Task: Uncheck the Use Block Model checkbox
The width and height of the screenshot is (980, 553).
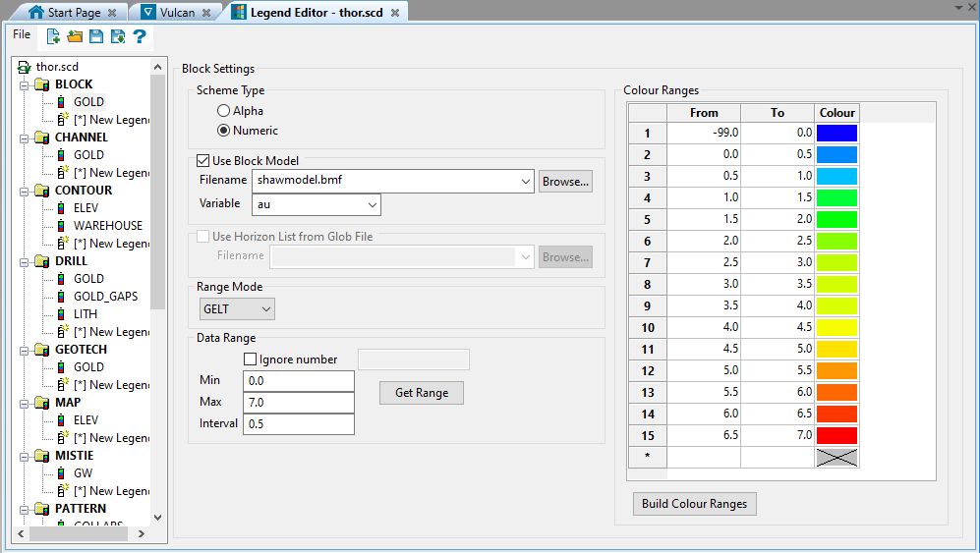Action: [x=203, y=161]
